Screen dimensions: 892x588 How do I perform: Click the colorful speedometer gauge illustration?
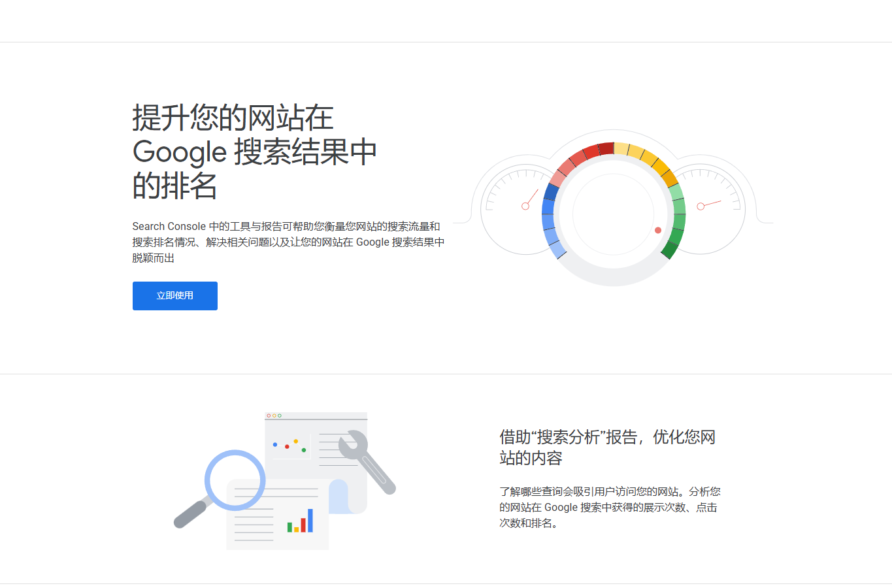coord(613,208)
